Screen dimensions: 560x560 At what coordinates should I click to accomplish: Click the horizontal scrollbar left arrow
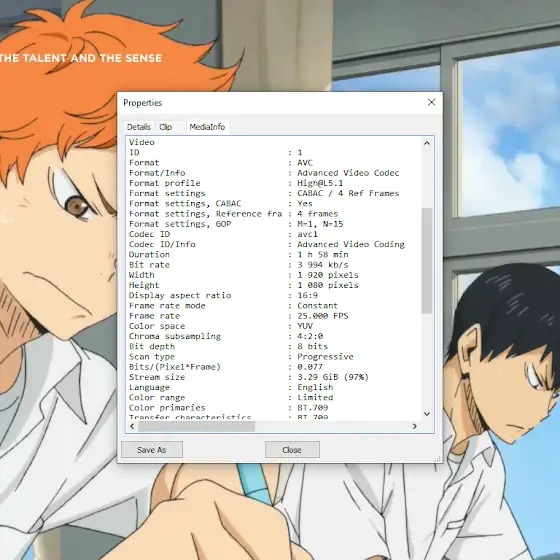pyautogui.click(x=132, y=426)
